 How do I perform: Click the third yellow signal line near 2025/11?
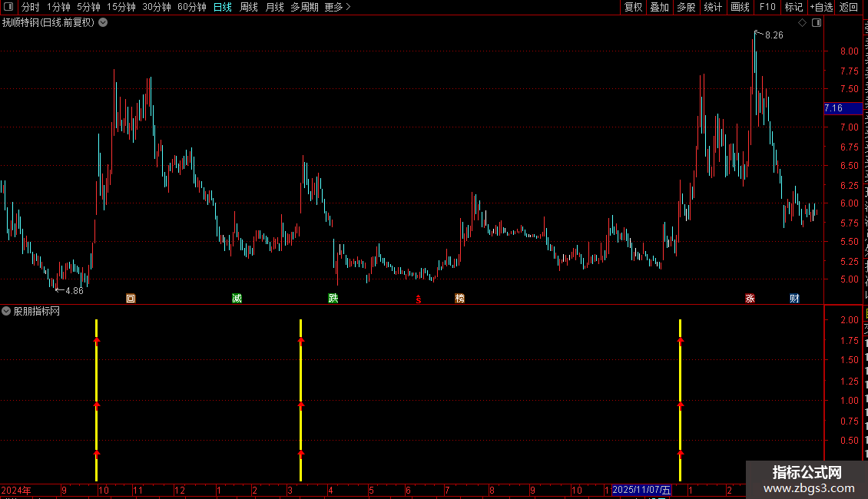tap(680, 400)
